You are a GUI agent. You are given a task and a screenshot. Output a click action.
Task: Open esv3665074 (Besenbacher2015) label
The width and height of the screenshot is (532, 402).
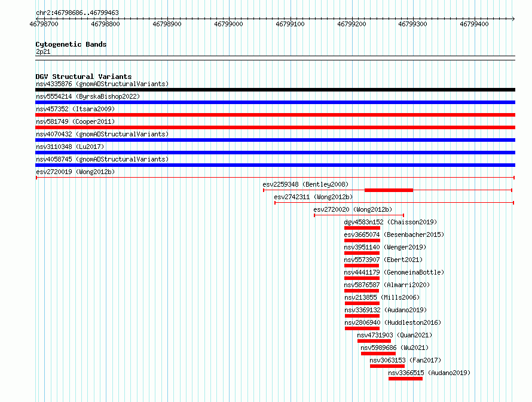point(394,234)
